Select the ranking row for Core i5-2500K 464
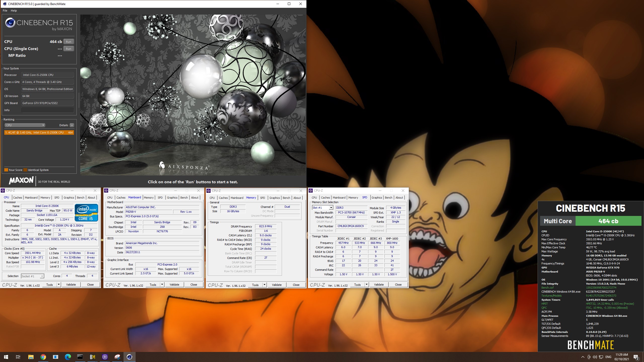This screenshot has height=362, width=644. 39,132
